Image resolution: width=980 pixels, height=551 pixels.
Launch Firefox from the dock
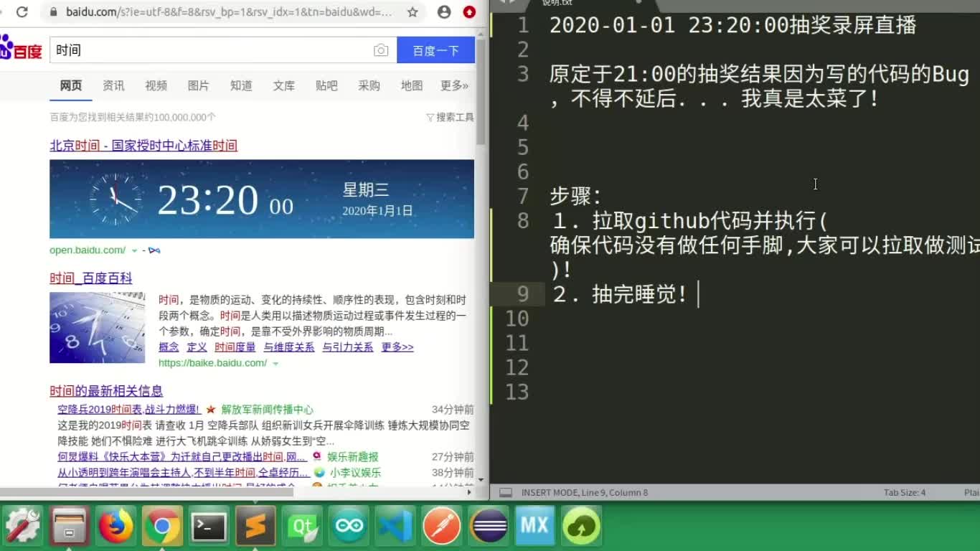pyautogui.click(x=116, y=526)
